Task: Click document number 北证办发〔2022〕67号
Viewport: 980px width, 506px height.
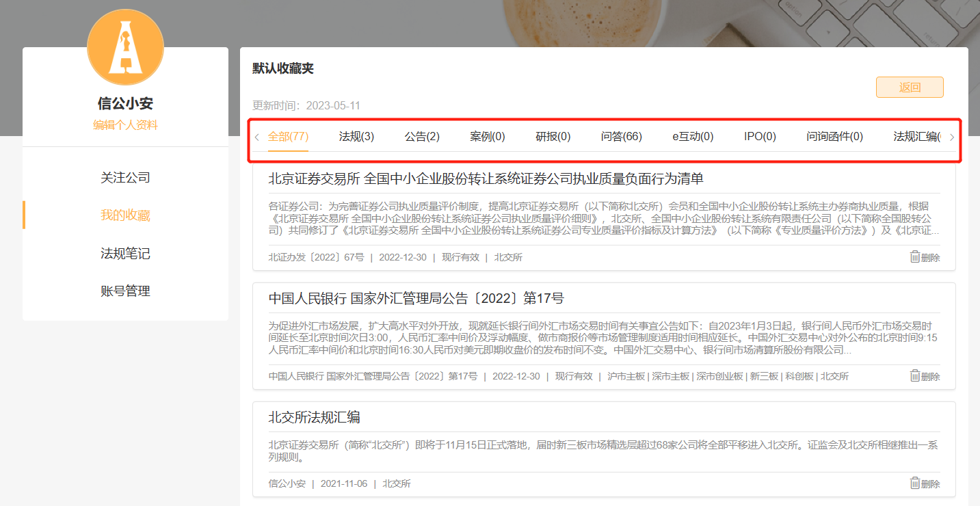Action: (316, 257)
